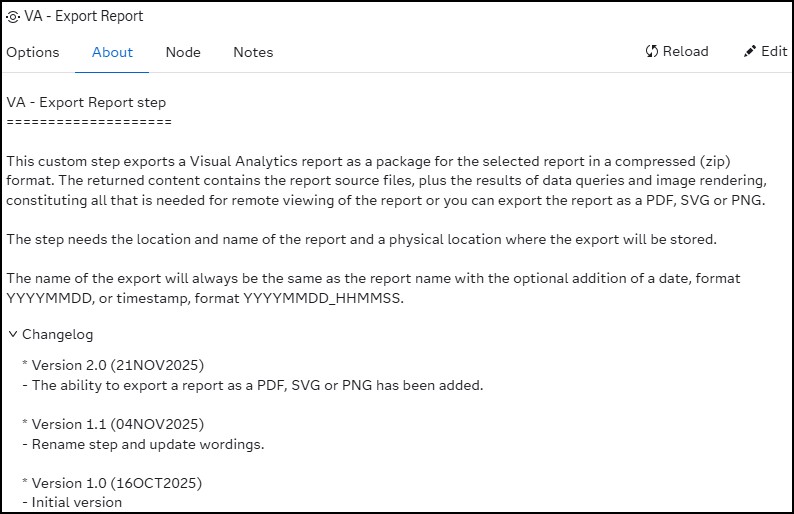The image size is (794, 514).
Task: Click the Edit button text
Action: pyautogui.click(x=774, y=51)
